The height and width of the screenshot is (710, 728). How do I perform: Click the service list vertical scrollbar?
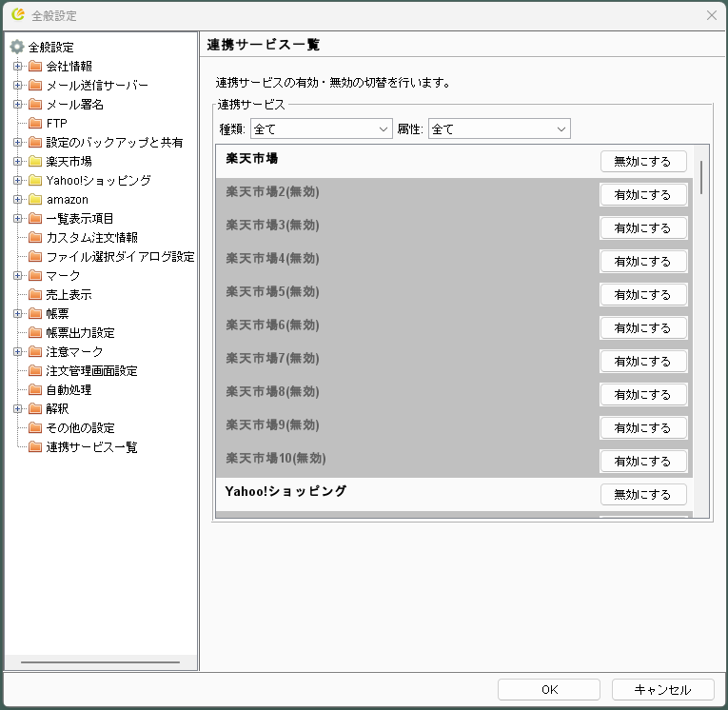pyautogui.click(x=701, y=177)
